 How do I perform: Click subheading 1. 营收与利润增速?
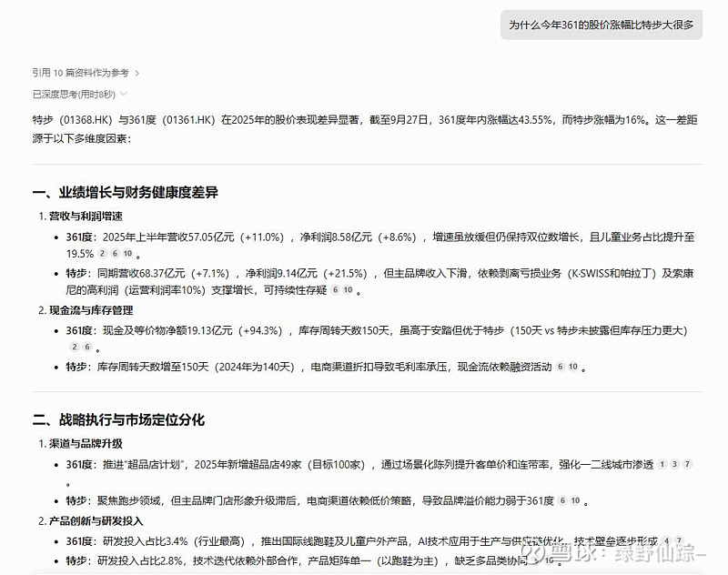point(80,217)
